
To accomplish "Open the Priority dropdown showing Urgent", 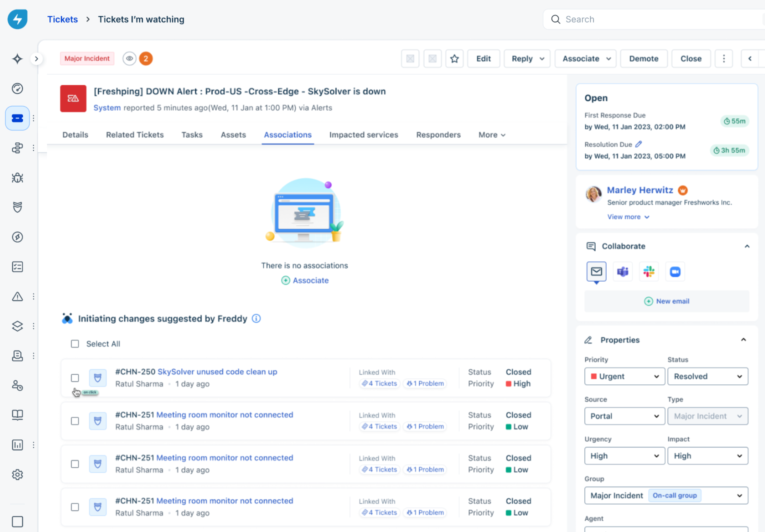I will click(625, 376).
